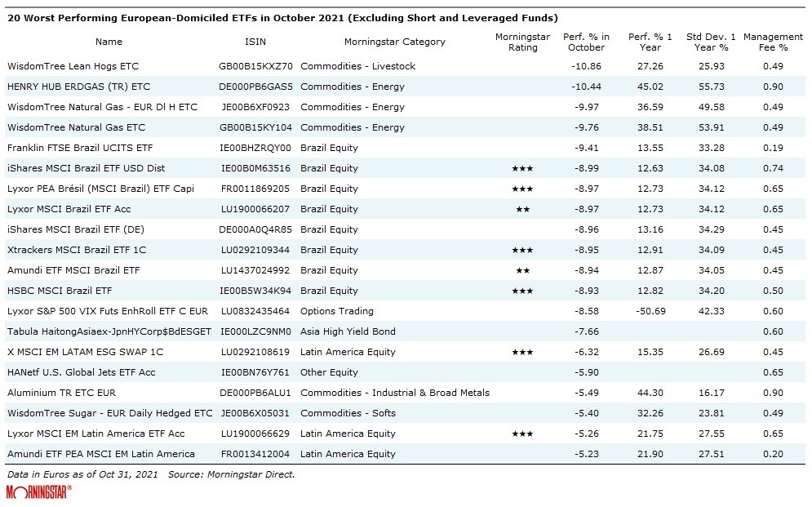This screenshot has height=507, width=812.
Task: Click the Management Fee % column header
Action: coord(773,42)
